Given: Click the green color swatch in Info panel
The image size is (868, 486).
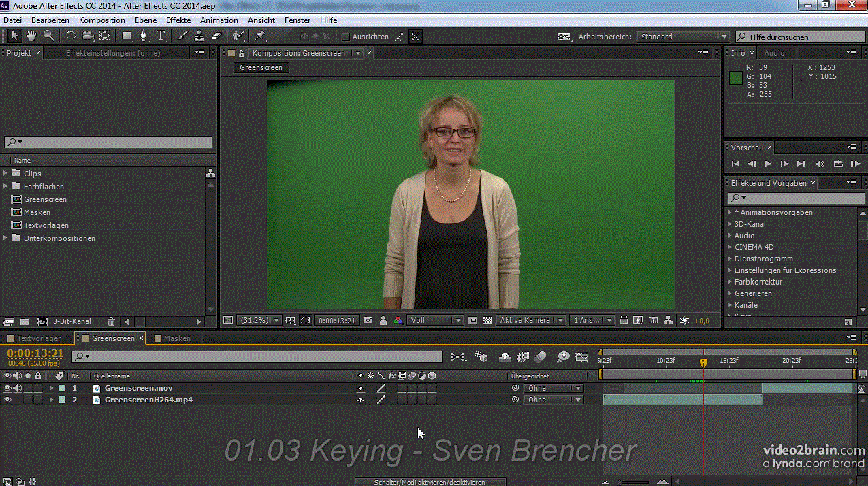Looking at the screenshot, I should click(x=735, y=78).
